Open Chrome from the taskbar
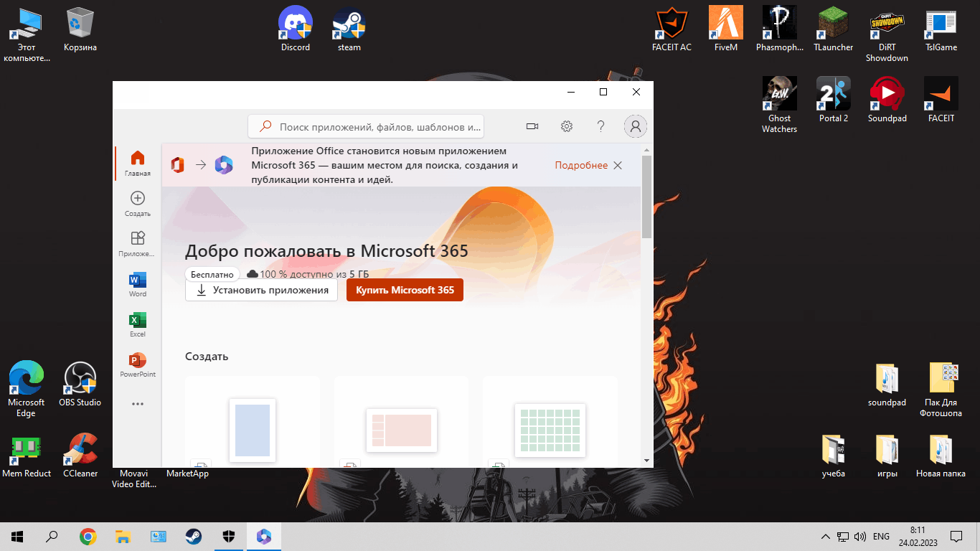Screen dimensions: 980x551 88,536
